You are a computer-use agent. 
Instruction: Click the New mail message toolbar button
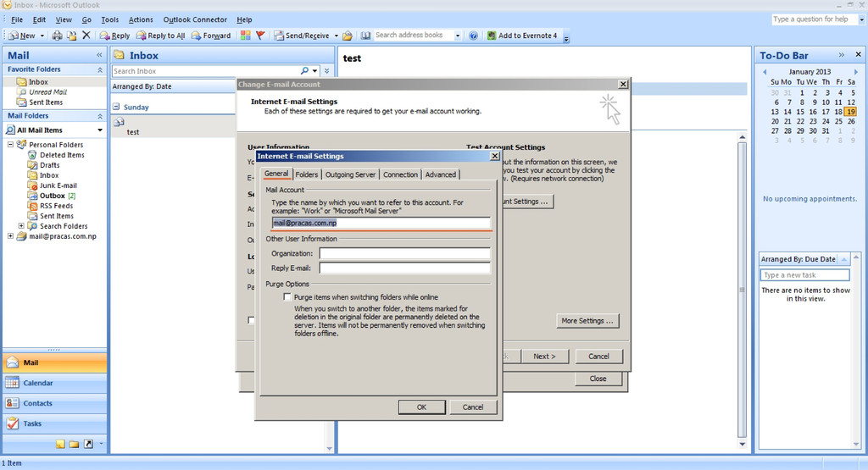(x=21, y=36)
